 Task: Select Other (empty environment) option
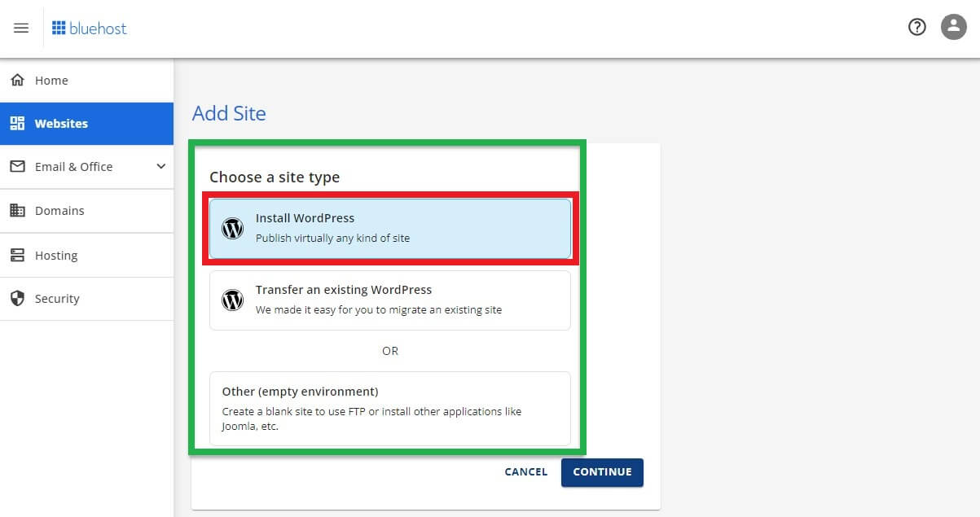[390, 409]
